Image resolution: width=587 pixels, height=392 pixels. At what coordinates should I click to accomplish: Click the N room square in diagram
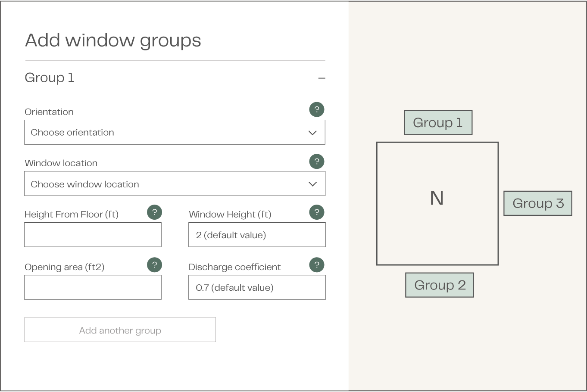pos(437,203)
